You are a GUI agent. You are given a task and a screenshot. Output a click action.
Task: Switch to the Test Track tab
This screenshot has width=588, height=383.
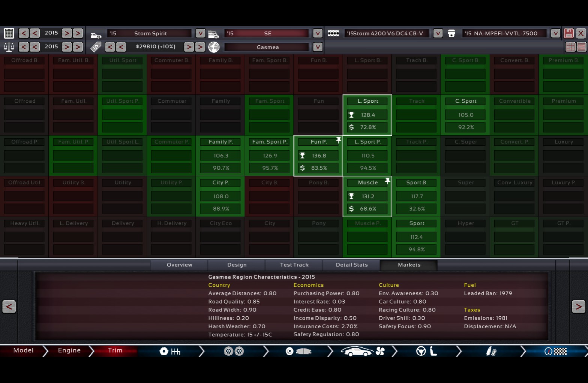pyautogui.click(x=294, y=265)
